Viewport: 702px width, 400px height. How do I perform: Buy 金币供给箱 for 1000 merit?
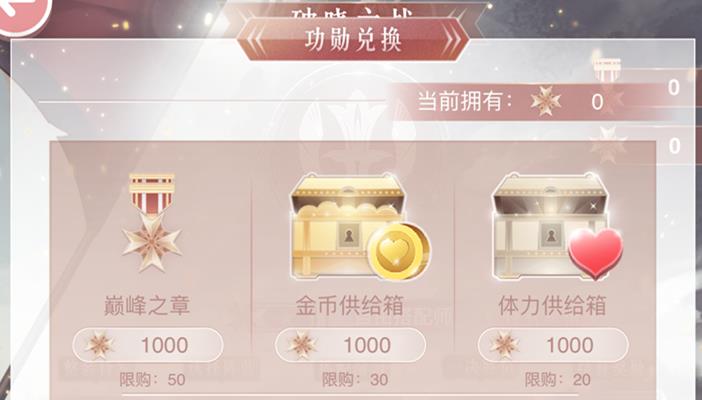(350, 345)
